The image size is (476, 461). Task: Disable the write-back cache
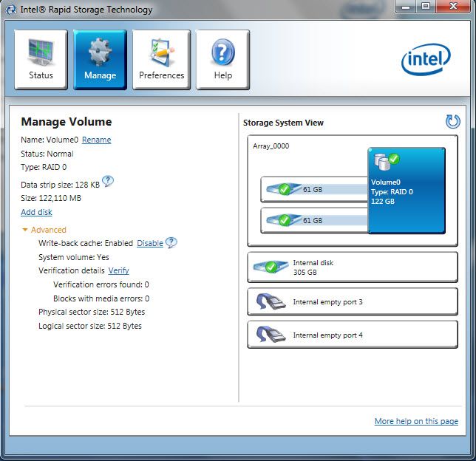(150, 243)
